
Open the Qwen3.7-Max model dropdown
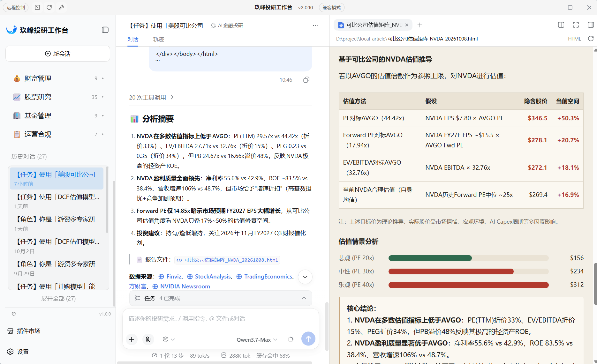tap(257, 340)
